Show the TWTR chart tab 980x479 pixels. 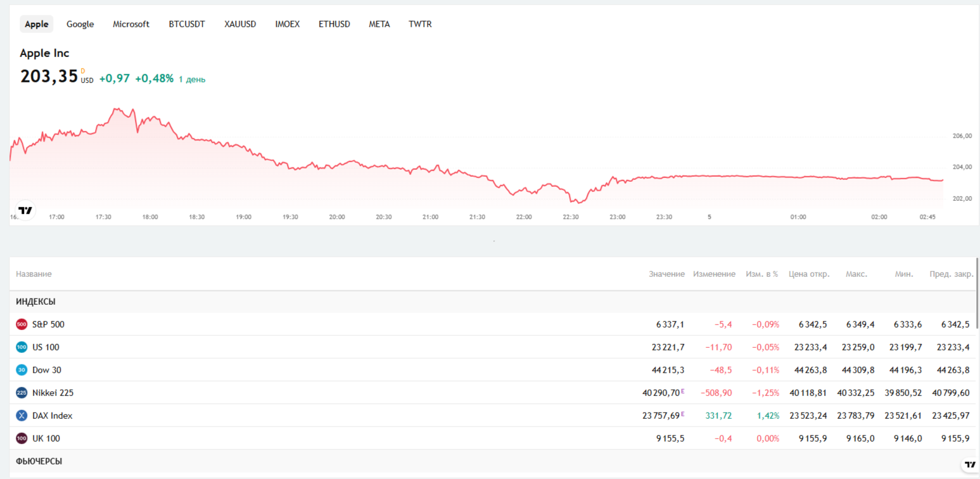pos(420,24)
